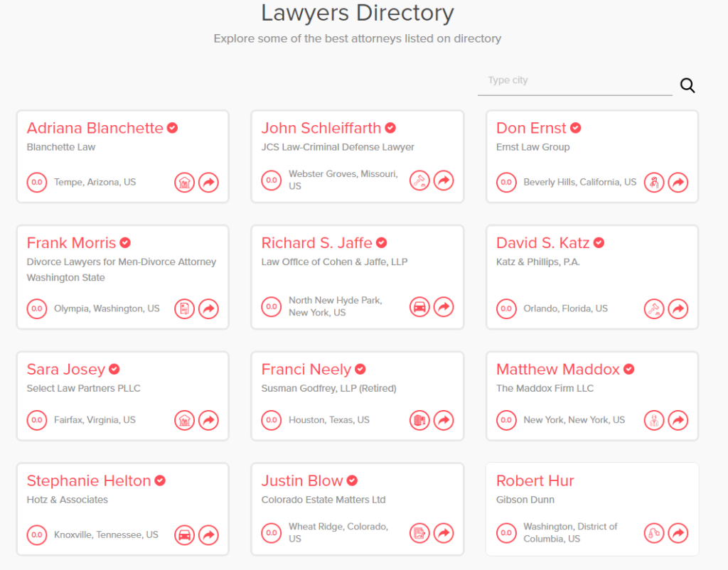
Task: Click car icon on Richard S. Jaffe card
Action: click(419, 307)
